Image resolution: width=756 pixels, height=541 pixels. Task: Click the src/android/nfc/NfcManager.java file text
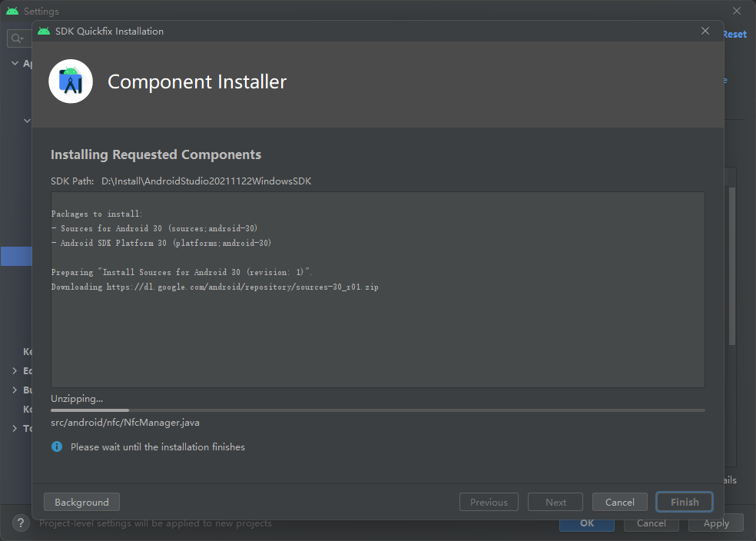pyautogui.click(x=125, y=423)
